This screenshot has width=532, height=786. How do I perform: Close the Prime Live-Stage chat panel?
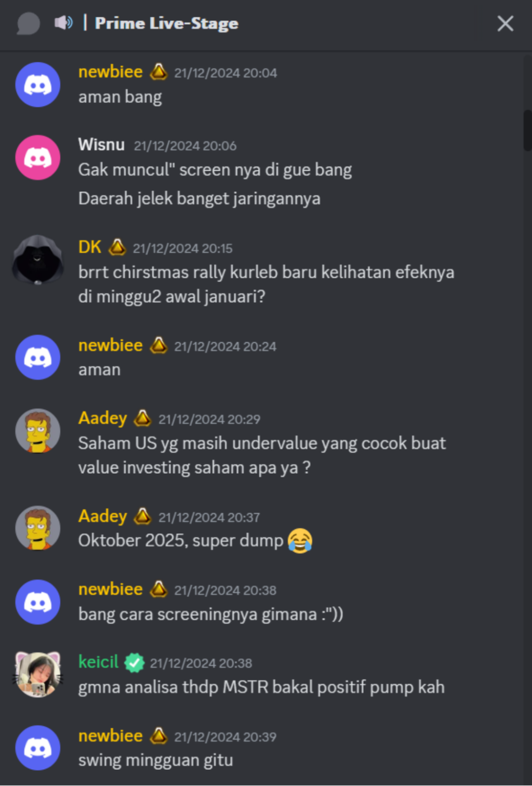click(505, 23)
